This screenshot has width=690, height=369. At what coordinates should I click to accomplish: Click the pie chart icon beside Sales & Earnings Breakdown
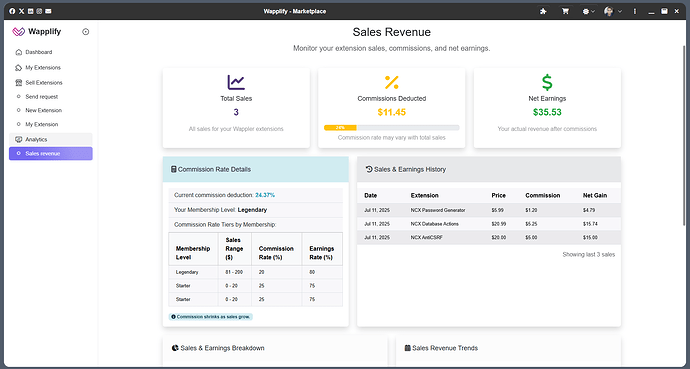pyautogui.click(x=175, y=348)
